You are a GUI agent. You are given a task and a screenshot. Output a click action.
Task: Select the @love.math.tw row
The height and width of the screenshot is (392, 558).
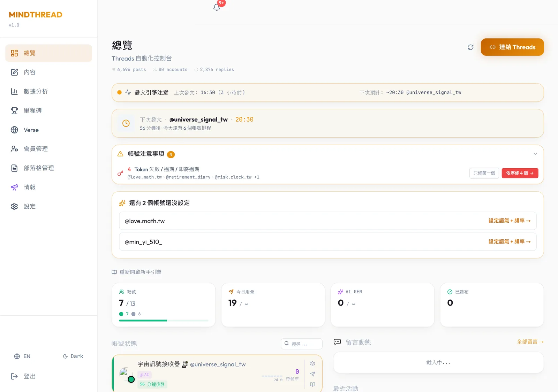(328, 221)
